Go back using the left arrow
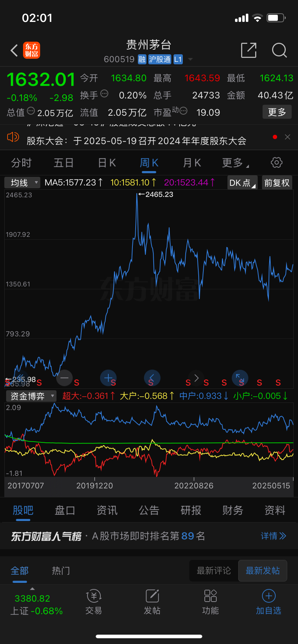This screenshot has width=298, height=644. tap(14, 51)
